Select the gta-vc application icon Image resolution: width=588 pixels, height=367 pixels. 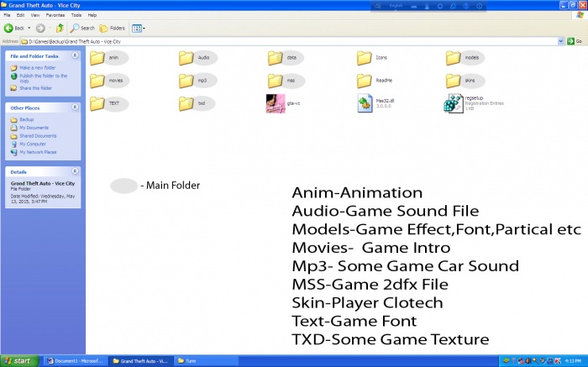[x=275, y=103]
